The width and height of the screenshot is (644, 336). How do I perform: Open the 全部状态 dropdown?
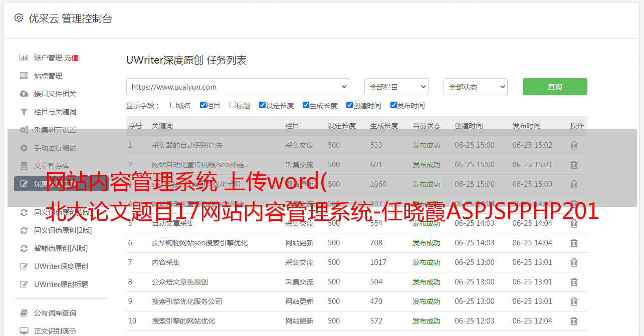pyautogui.click(x=476, y=87)
